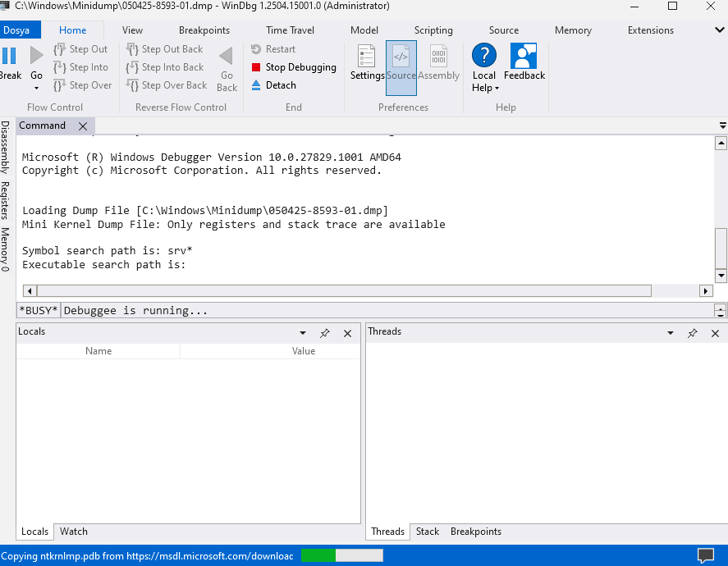Switch to the Home ribbon tab
Viewport: 728px width, 566px height.
[72, 30]
